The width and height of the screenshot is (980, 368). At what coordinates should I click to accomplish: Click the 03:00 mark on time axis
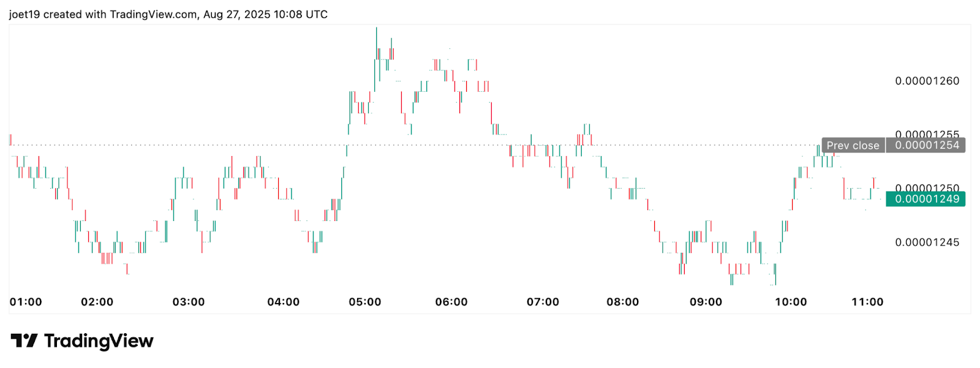[189, 302]
